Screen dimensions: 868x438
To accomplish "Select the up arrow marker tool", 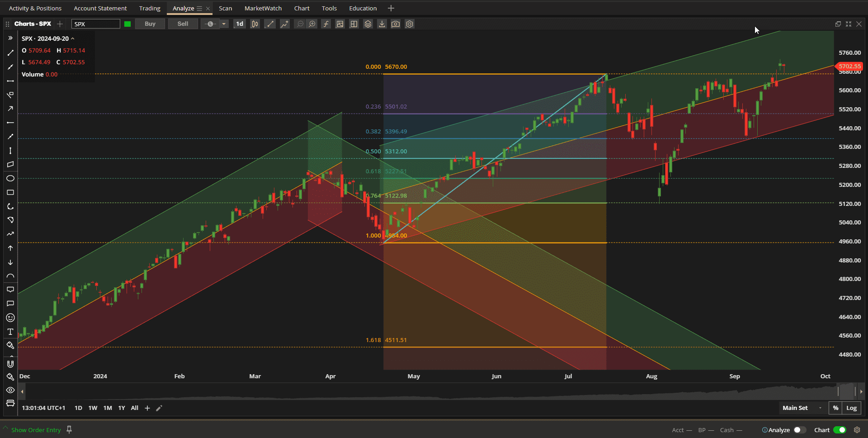I will point(10,248).
